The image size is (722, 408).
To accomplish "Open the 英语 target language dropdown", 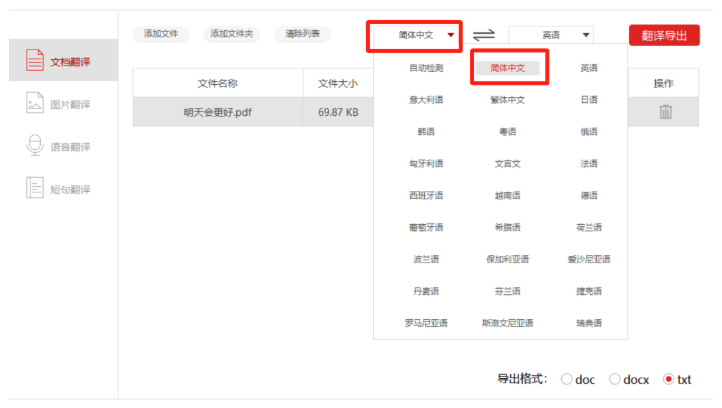I will tap(551, 36).
